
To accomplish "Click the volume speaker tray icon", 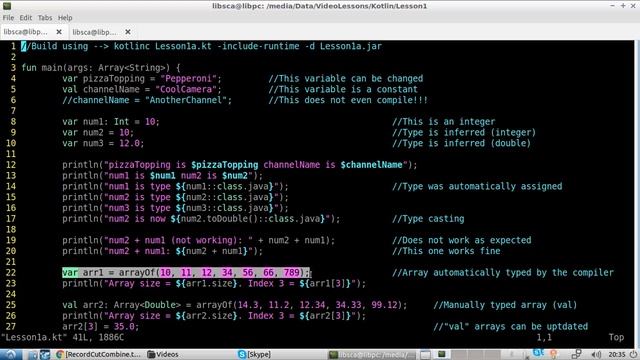I will [596, 355].
